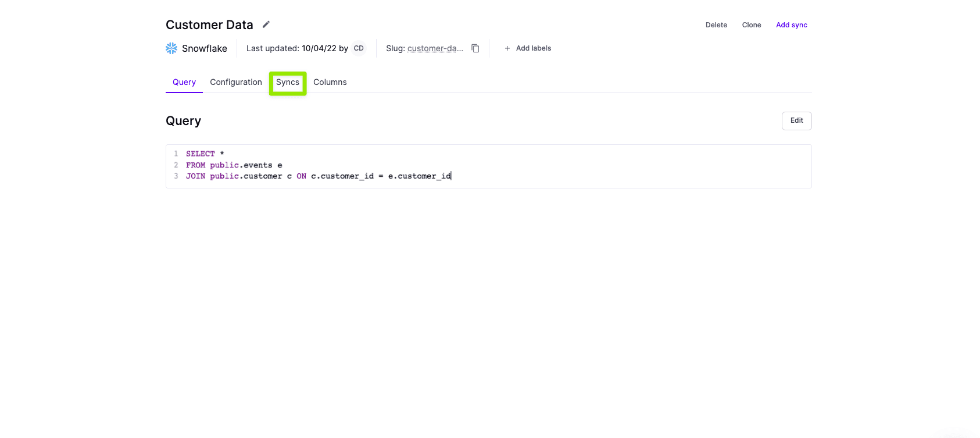The image size is (980, 438).
Task: Click the Snowflake logo icon
Action: click(171, 48)
